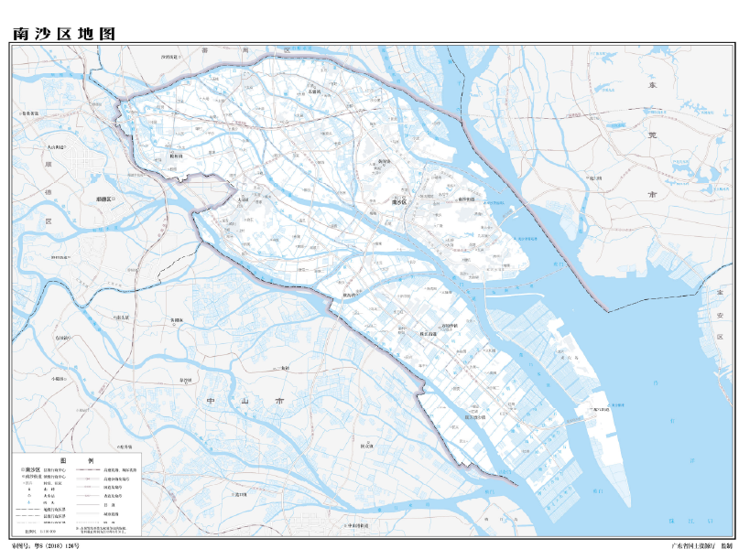Click the character '安' of the 宝安区 label
The height and width of the screenshot is (560, 739).
pyautogui.click(x=720, y=316)
